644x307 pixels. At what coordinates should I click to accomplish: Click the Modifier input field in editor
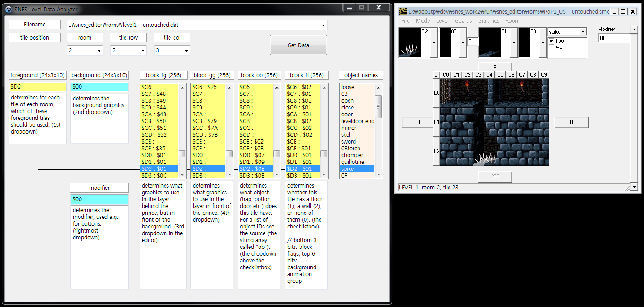pyautogui.click(x=614, y=38)
